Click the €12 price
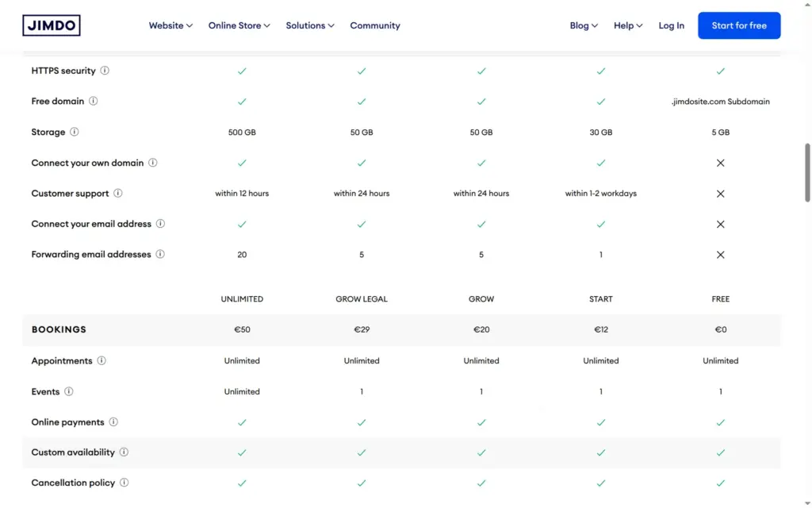812x508 pixels. [x=601, y=329]
